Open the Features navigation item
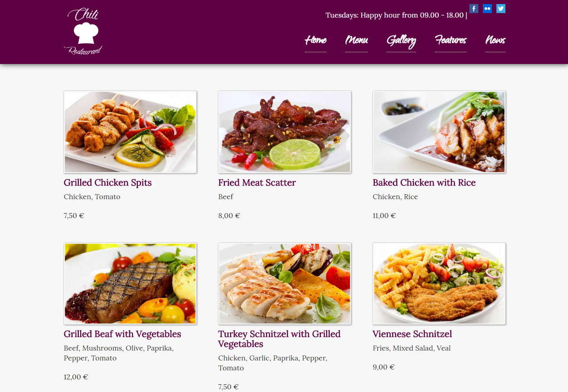 tap(450, 40)
